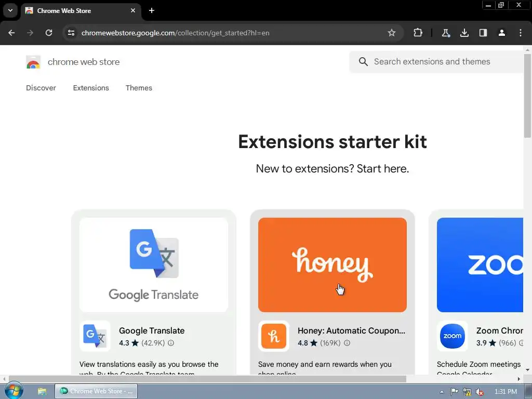Open the Extensions section
The image size is (532, 399).
(x=91, y=88)
